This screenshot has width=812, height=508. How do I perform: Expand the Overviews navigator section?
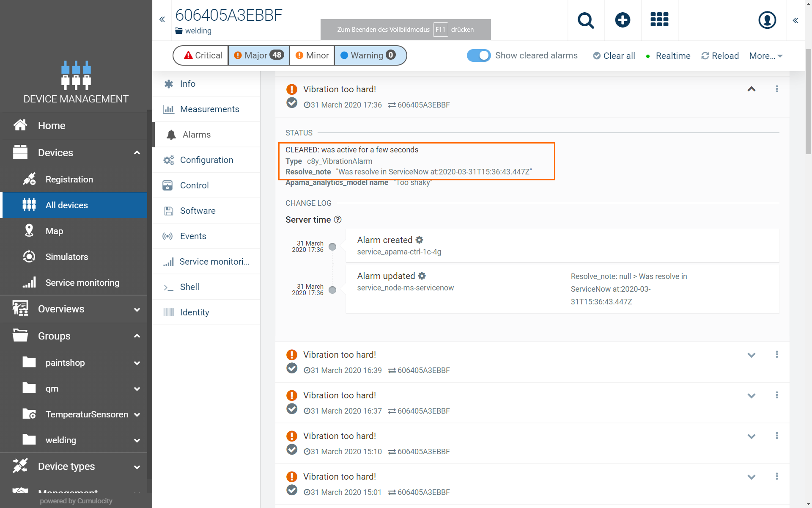[137, 309]
